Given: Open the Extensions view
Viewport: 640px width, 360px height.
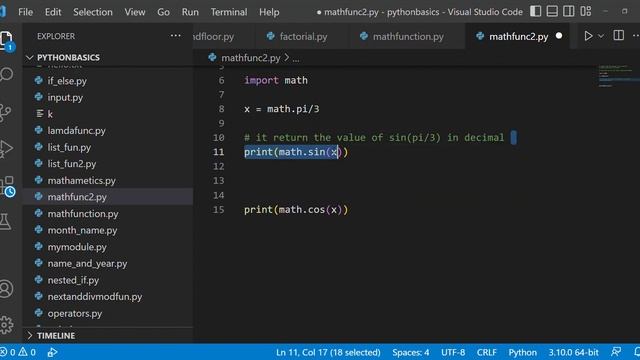Looking at the screenshot, I should [x=7, y=186].
